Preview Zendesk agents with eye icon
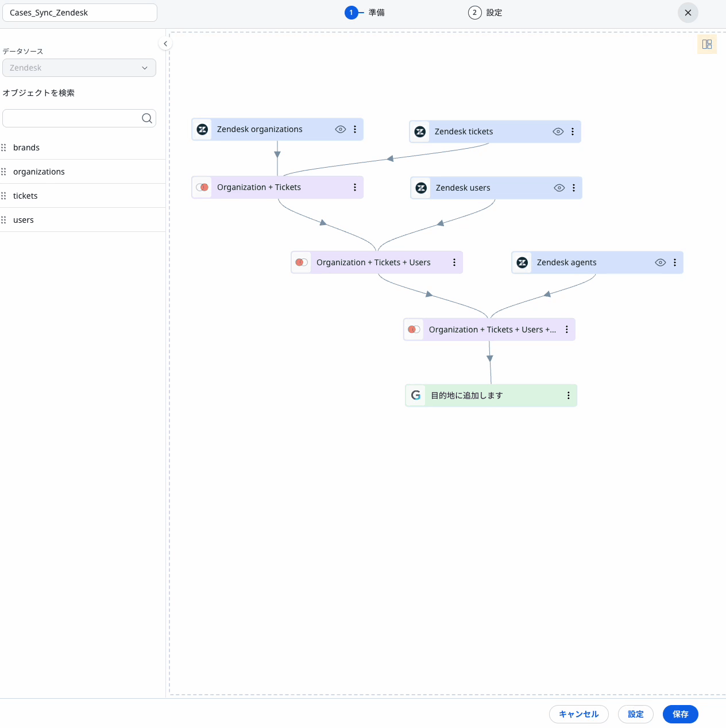The height and width of the screenshot is (728, 726). tap(661, 262)
